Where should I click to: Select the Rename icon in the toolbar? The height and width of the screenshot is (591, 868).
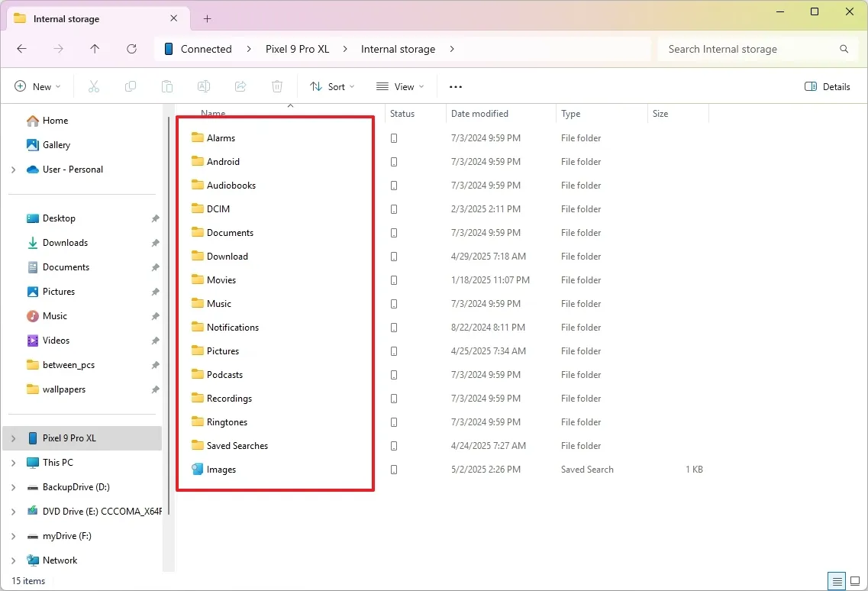click(x=204, y=86)
